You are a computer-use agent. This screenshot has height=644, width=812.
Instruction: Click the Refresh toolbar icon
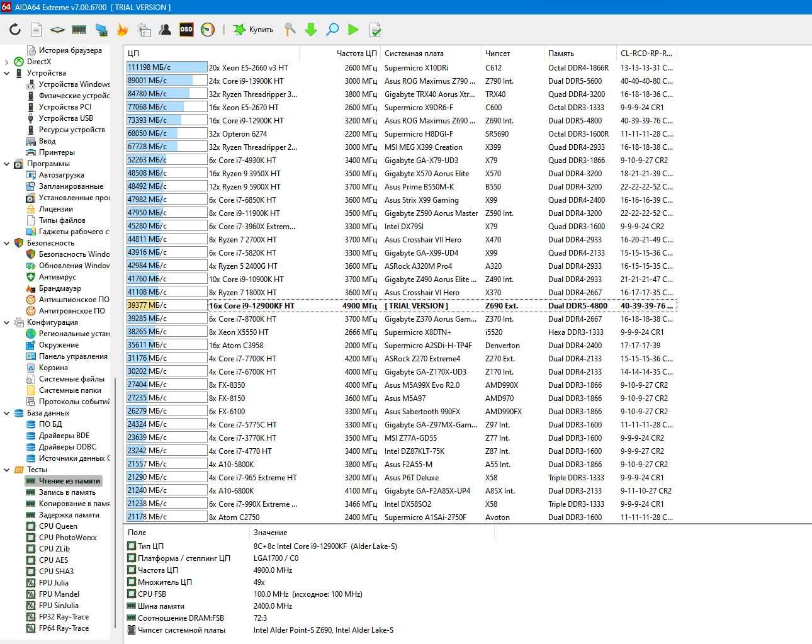[x=15, y=30]
